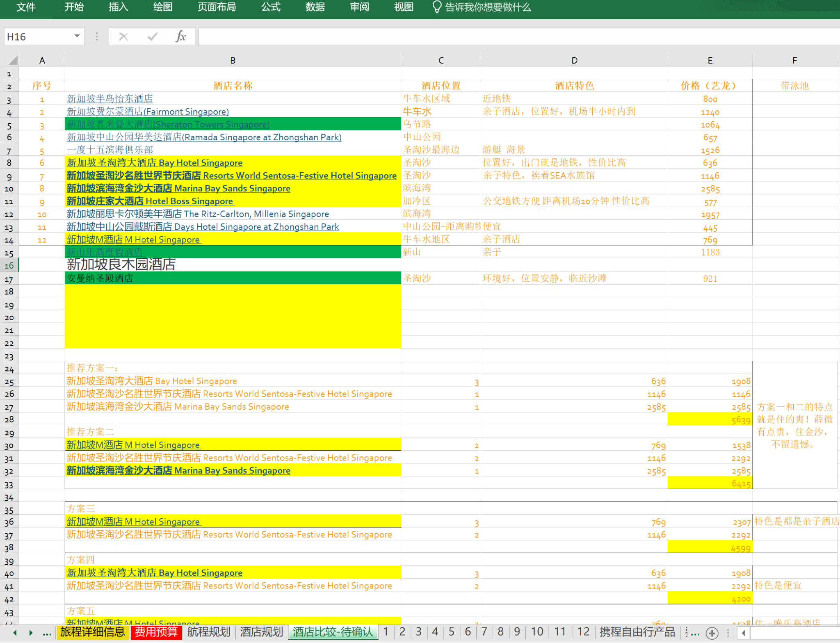Viewport: 840px width, 643px height.
Task: Open 一度十五滨海俱乐部 link
Action: [110, 150]
